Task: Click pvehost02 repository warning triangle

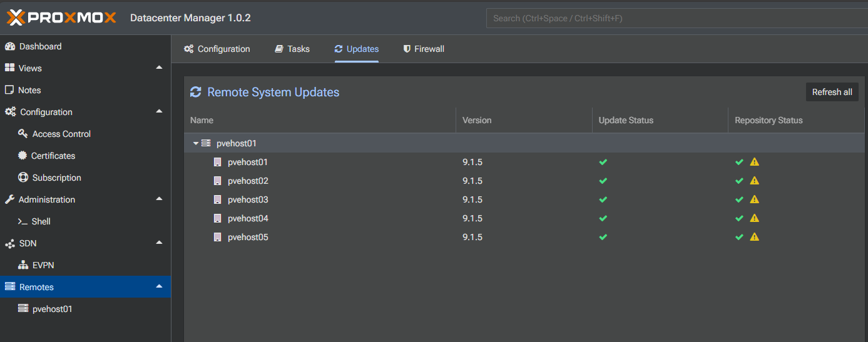Action: point(755,181)
